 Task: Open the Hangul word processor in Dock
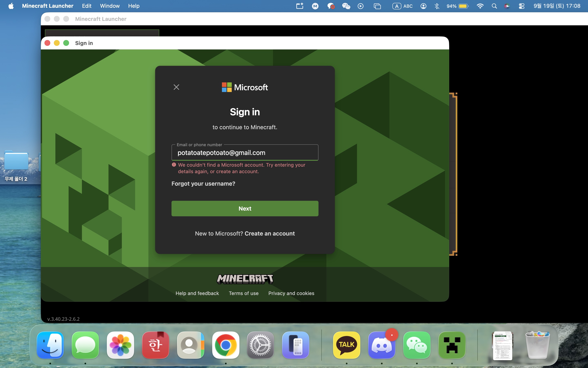pyautogui.click(x=156, y=345)
